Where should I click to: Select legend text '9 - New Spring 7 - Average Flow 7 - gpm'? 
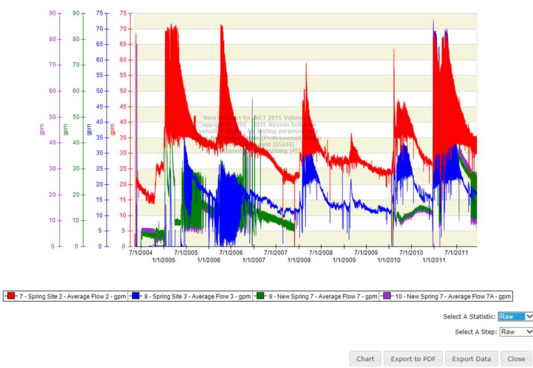pyautogui.click(x=323, y=297)
